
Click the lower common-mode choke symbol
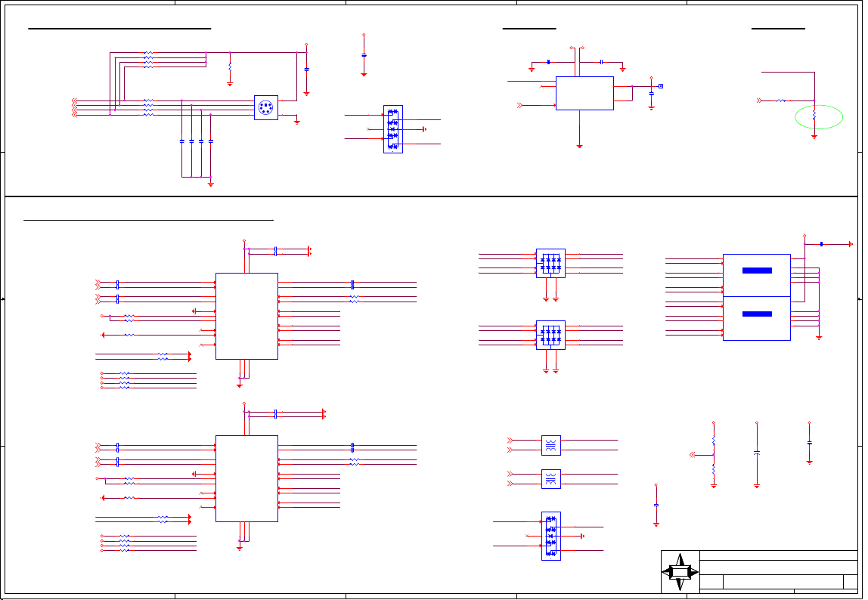[x=550, y=479]
